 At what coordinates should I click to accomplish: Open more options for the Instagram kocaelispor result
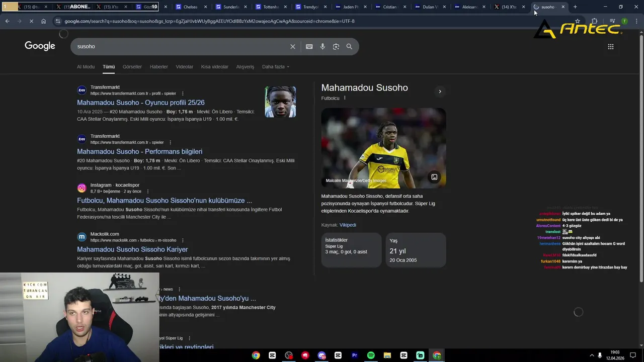coord(147,192)
